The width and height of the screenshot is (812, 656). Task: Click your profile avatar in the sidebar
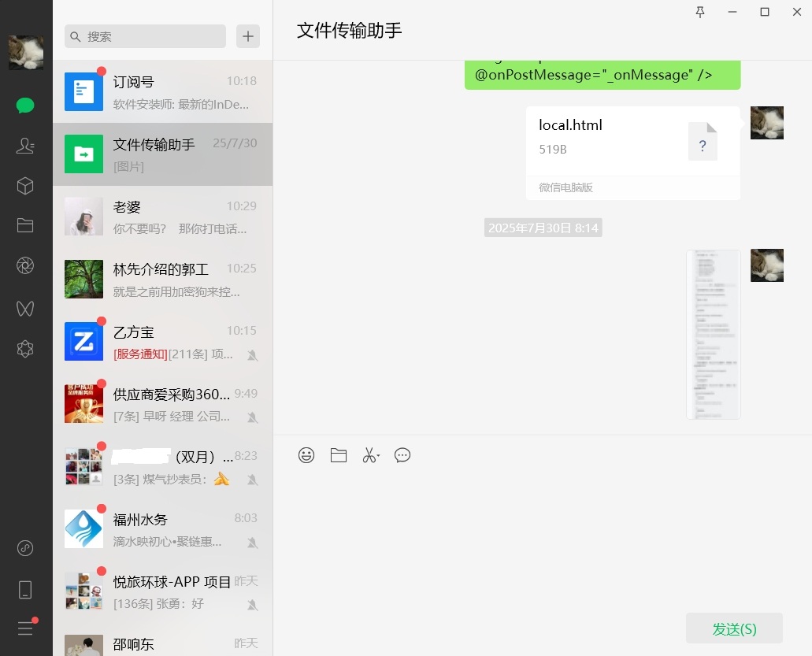(x=26, y=52)
